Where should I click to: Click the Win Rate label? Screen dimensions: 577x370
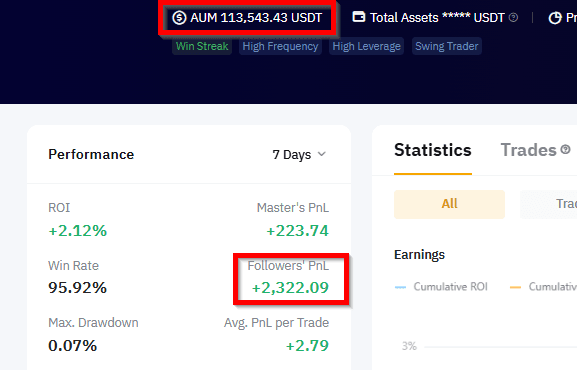[x=74, y=265]
